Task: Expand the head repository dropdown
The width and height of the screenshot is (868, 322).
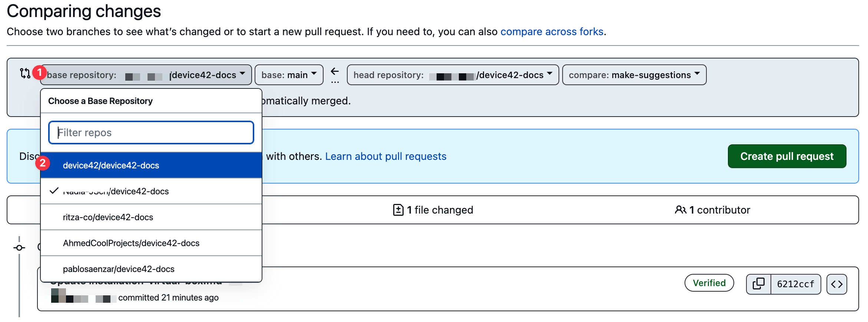Action: (453, 75)
